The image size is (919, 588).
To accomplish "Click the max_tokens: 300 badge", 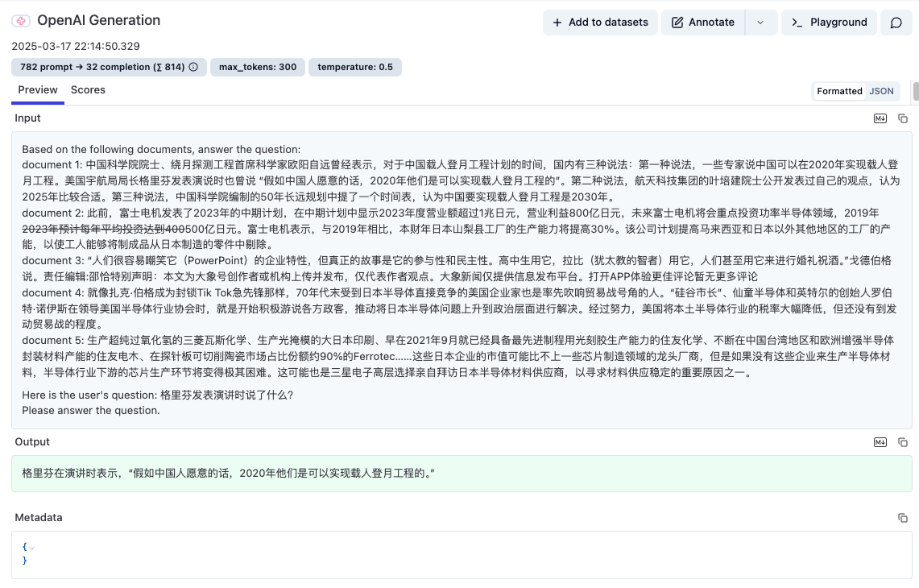I will tap(258, 67).
